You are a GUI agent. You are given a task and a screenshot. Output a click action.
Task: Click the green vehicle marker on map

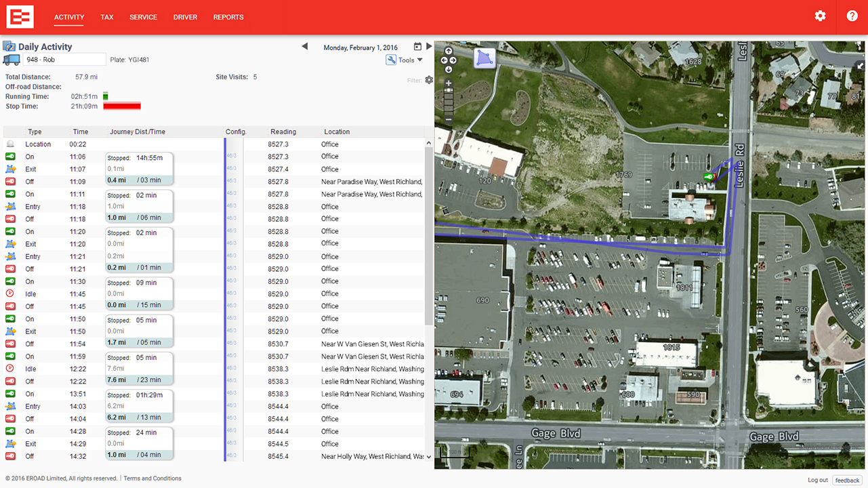click(709, 177)
